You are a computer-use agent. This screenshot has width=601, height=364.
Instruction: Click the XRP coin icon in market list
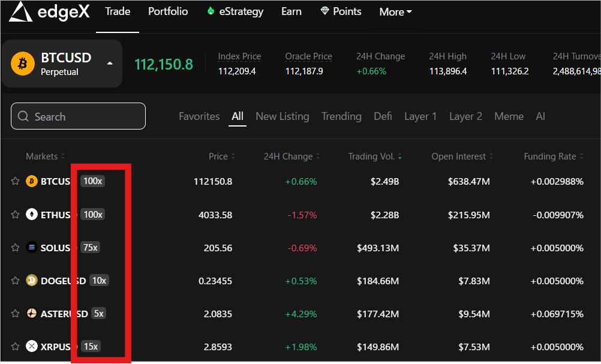[x=32, y=347]
